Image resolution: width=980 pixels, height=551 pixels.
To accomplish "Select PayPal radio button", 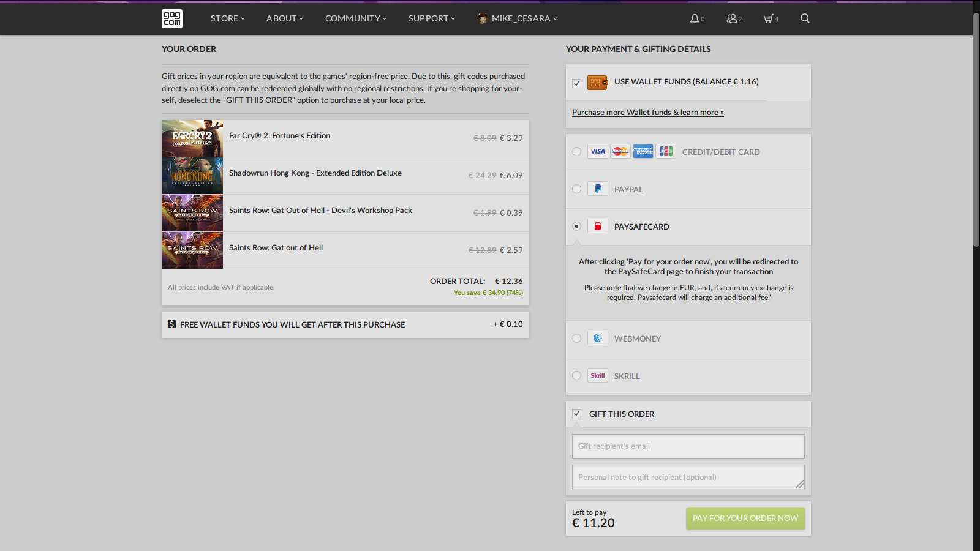I will 576,189.
